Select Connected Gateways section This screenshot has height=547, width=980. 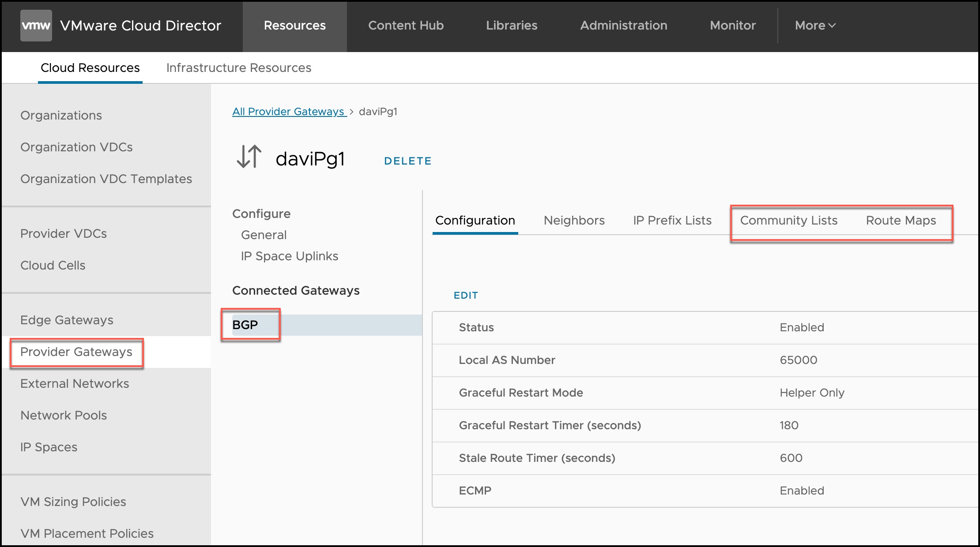pos(296,290)
